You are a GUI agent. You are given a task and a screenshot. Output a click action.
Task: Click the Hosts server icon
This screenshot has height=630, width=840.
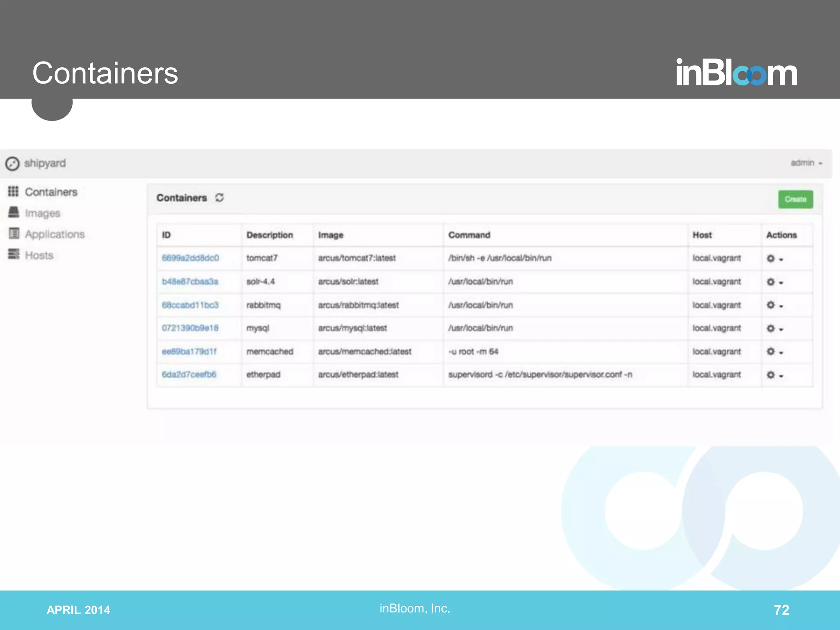pos(14,254)
